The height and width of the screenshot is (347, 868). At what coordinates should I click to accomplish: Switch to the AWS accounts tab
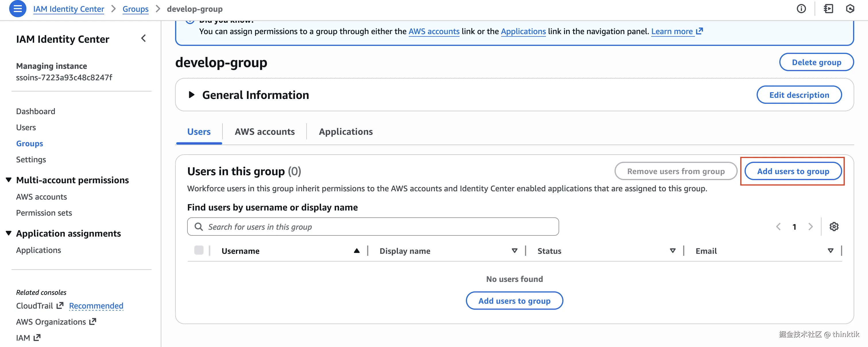point(265,132)
